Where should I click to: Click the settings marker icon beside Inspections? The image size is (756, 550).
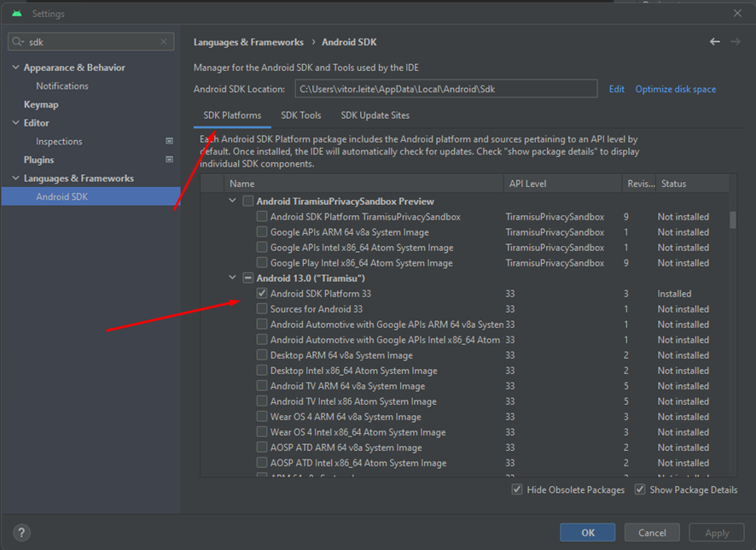(169, 142)
